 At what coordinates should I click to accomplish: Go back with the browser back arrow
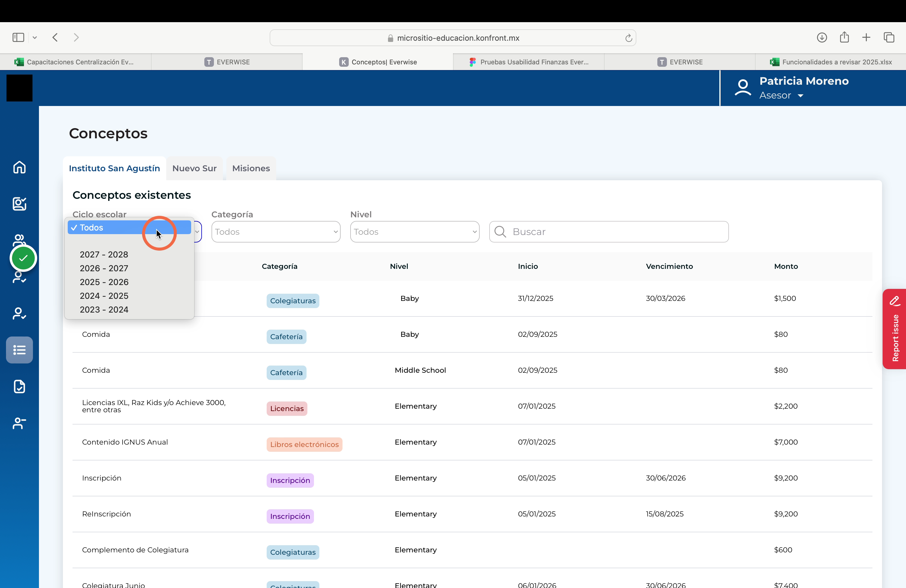(55, 37)
